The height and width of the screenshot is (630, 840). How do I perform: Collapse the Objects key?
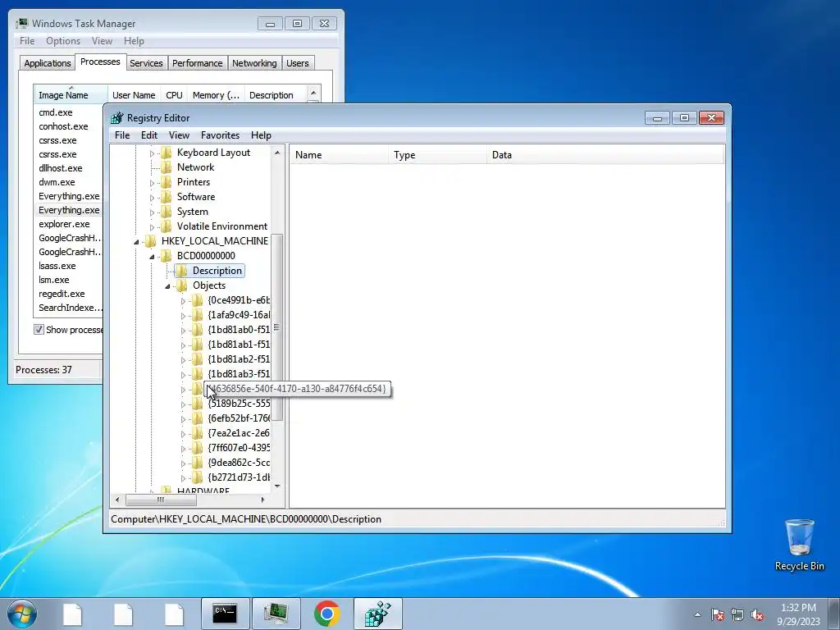pos(167,286)
